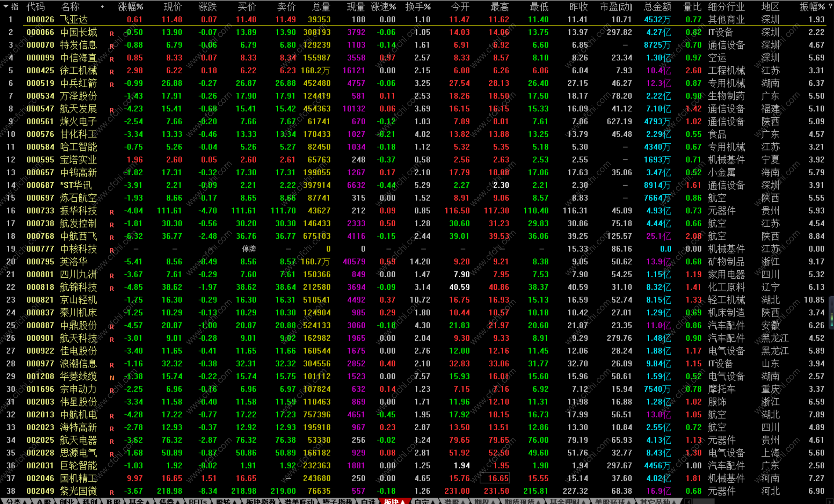
Task: Sort by the 涨幅% column header
Action: [x=130, y=7]
